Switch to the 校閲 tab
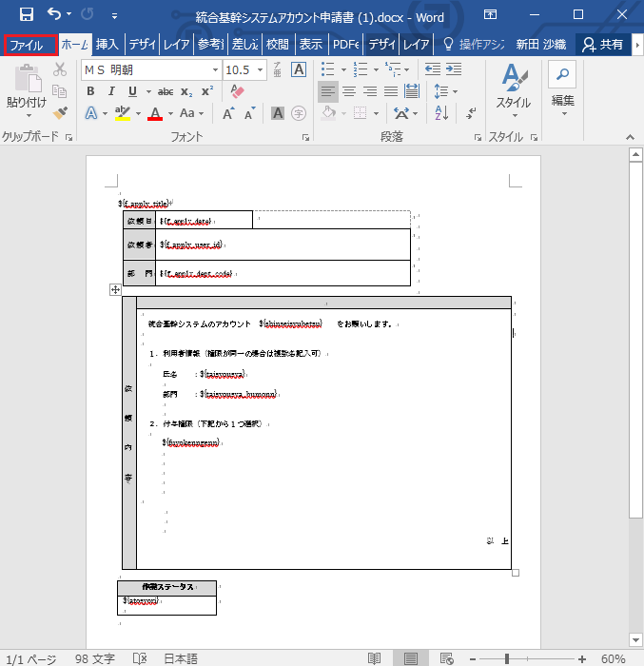Image resolution: width=644 pixels, height=666 pixels. click(x=277, y=44)
